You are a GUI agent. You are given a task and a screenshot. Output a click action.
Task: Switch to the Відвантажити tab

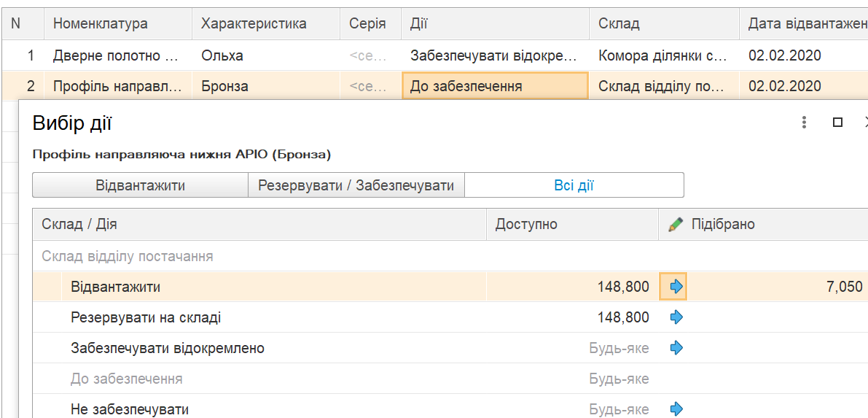[x=140, y=185]
